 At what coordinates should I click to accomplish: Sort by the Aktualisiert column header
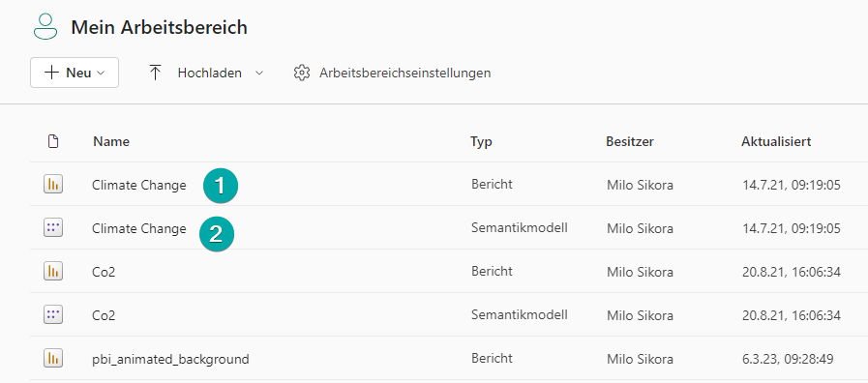tap(776, 141)
